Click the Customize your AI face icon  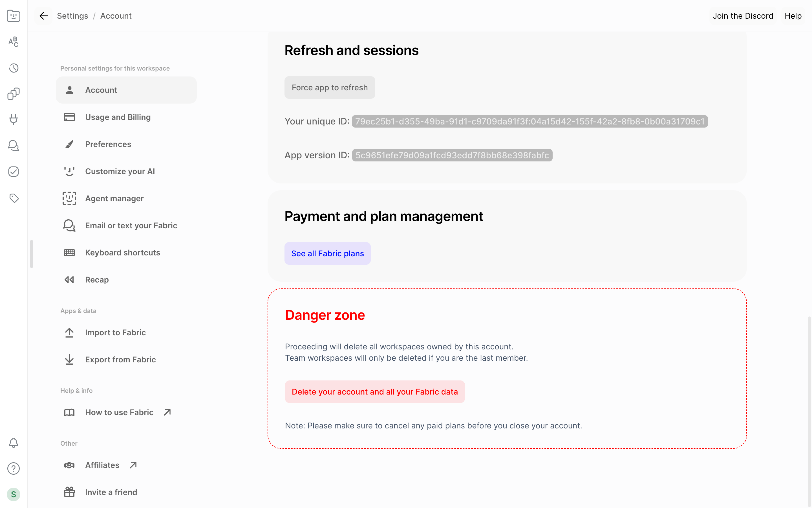(x=69, y=171)
